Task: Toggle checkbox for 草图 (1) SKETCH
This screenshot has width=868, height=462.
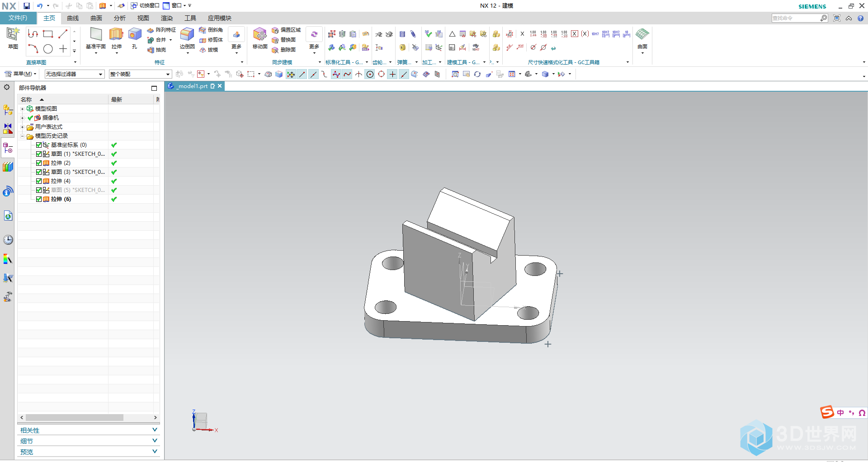Action: coord(39,154)
